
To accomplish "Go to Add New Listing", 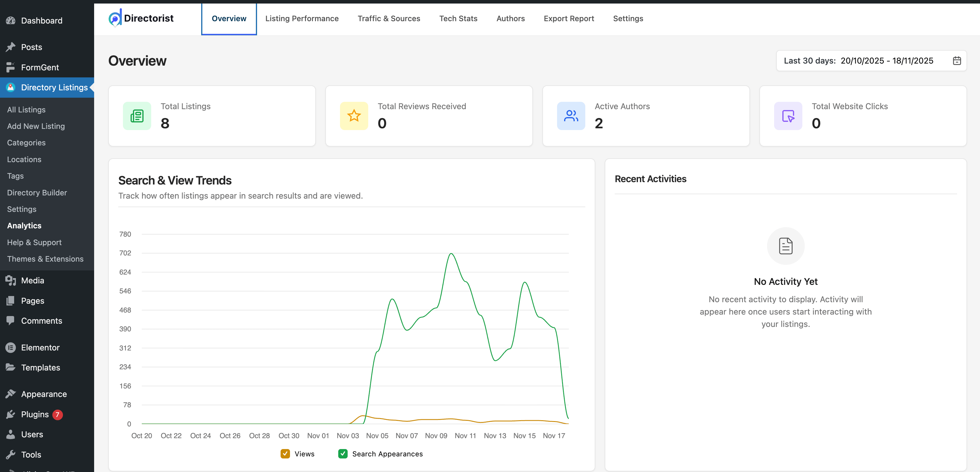I will 36,126.
